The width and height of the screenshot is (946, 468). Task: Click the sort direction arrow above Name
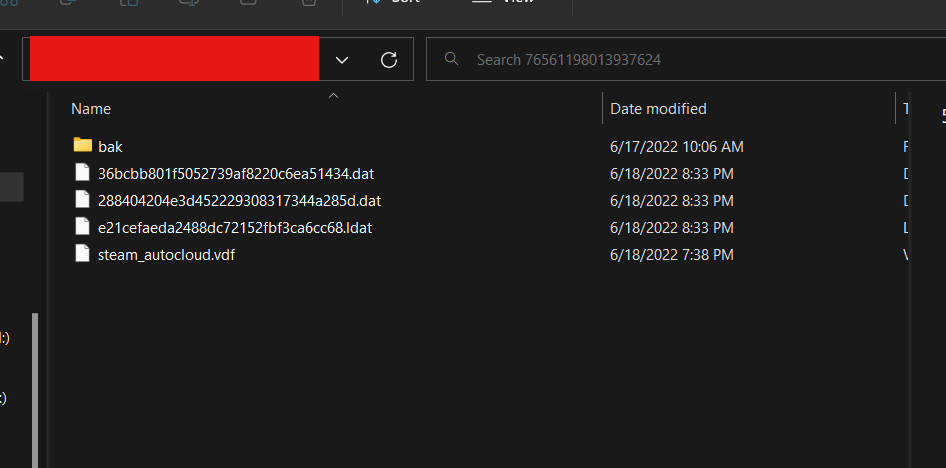334,96
